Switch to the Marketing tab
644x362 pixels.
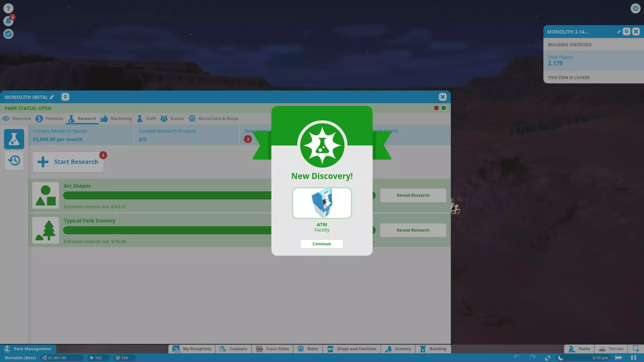116,118
